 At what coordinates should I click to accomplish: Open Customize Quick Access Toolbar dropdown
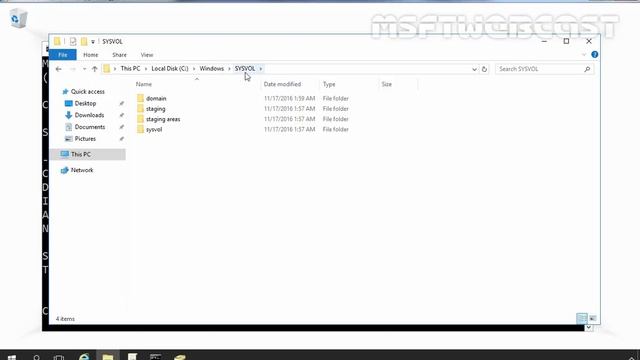(x=93, y=42)
